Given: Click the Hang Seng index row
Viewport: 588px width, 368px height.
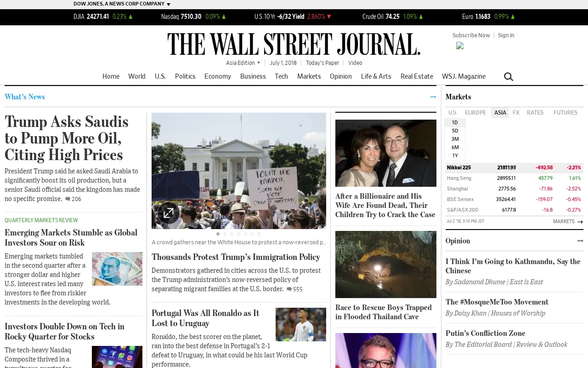Looking at the screenshot, I should 514,178.
